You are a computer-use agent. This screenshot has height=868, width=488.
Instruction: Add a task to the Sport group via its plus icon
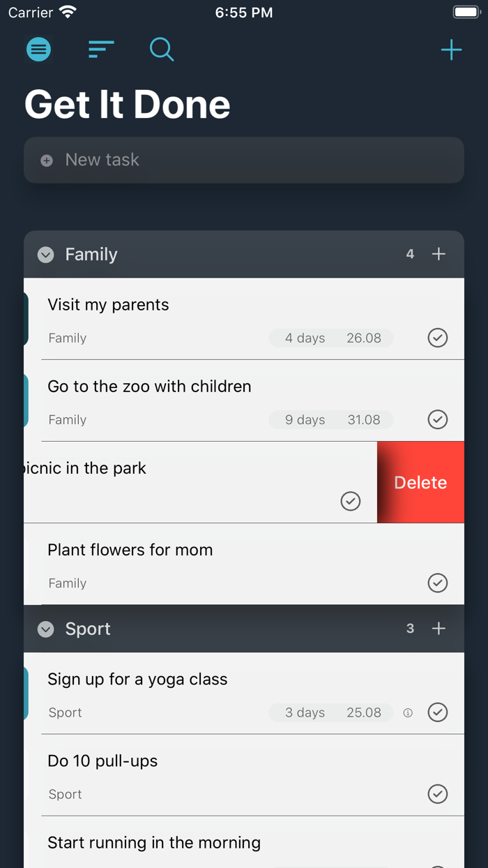coord(439,629)
